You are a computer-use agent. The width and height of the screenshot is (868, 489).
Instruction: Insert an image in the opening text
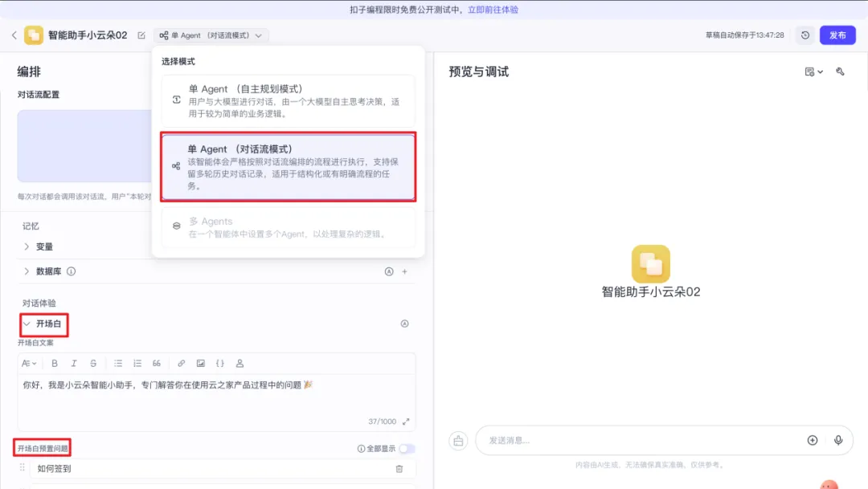point(200,364)
